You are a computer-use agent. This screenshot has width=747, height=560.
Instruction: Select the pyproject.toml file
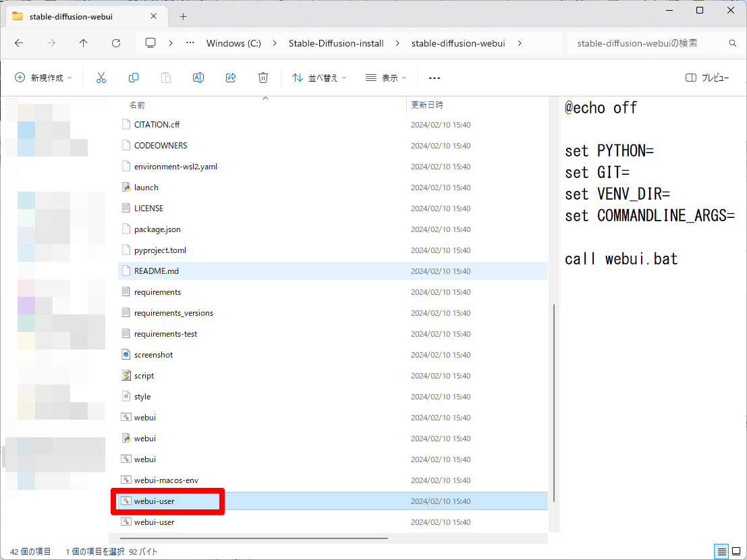pyautogui.click(x=333, y=250)
